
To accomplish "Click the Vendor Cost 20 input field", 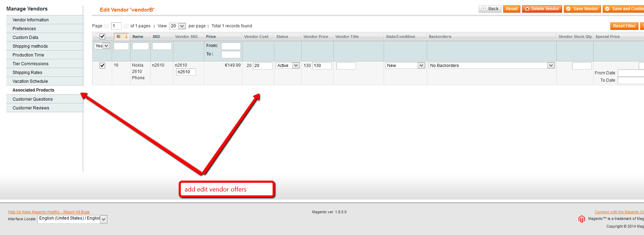I will pyautogui.click(x=263, y=66).
